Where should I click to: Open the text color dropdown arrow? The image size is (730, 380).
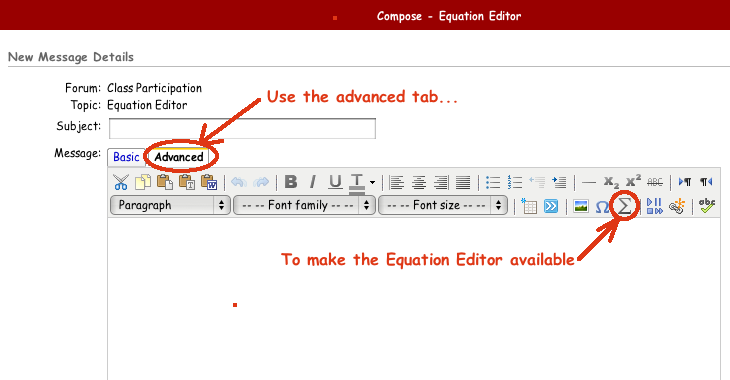(372, 183)
